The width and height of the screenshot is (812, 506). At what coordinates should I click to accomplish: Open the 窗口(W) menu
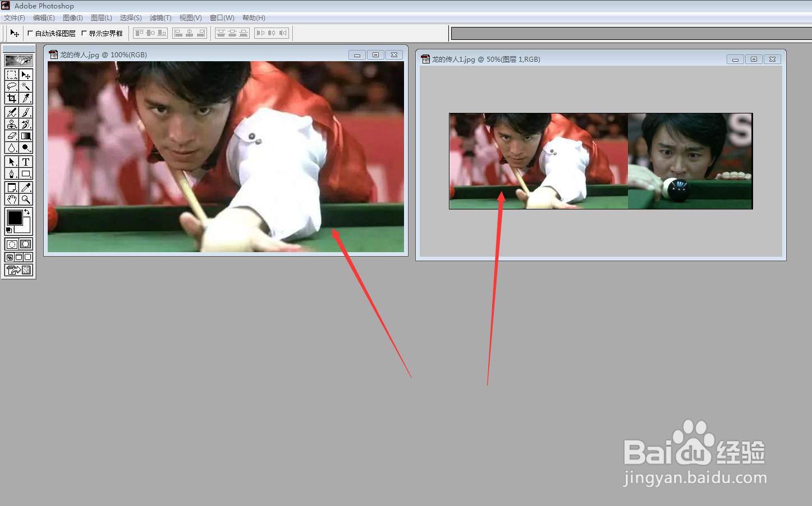222,18
